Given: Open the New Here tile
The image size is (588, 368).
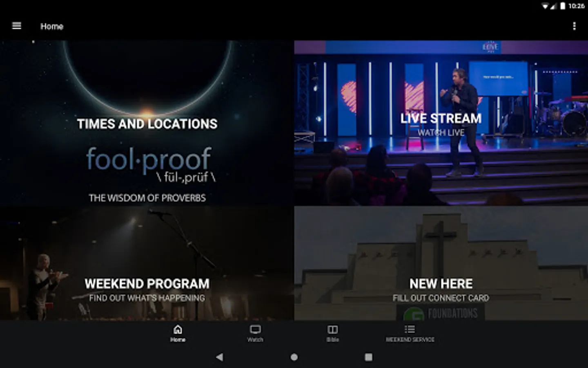Looking at the screenshot, I should click(x=441, y=263).
